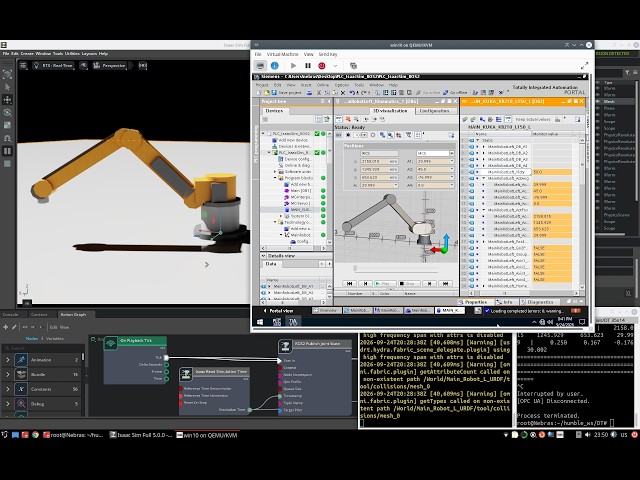Jump to trace end in 3D visualization
Screen dimensions: 640x480
(x=445, y=283)
